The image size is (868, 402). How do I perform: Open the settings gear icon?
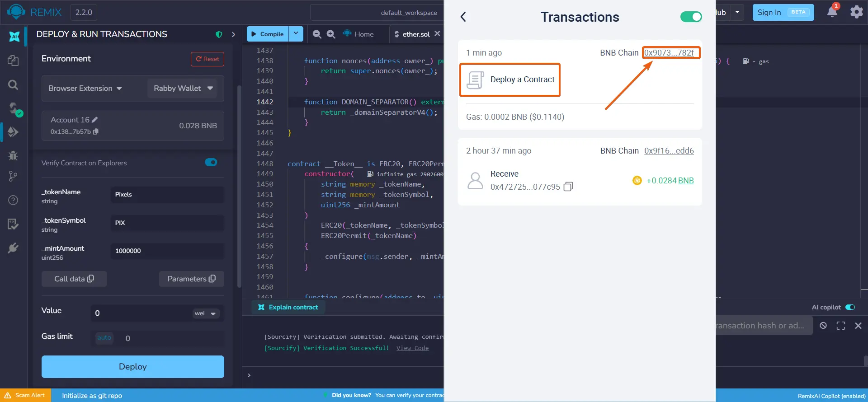pyautogui.click(x=857, y=12)
